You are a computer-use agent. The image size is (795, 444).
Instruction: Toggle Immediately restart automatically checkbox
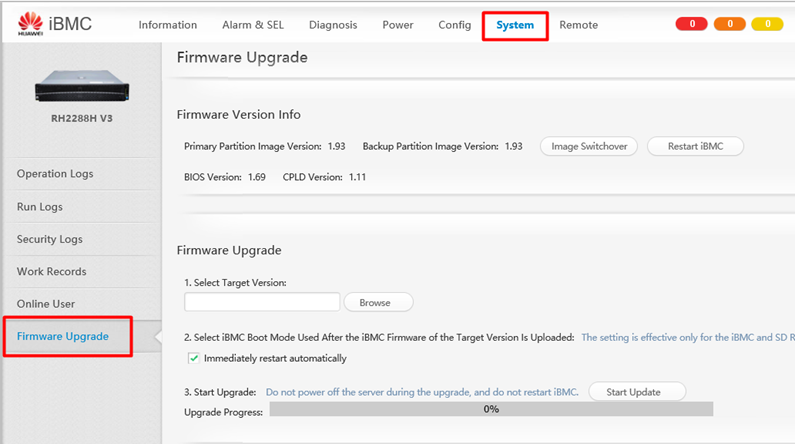click(x=194, y=358)
